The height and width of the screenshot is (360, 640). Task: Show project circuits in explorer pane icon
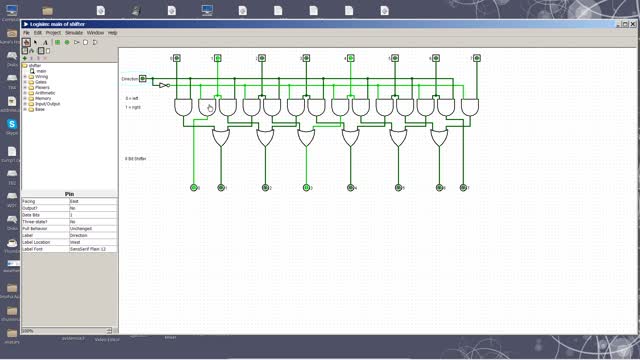tap(25, 51)
